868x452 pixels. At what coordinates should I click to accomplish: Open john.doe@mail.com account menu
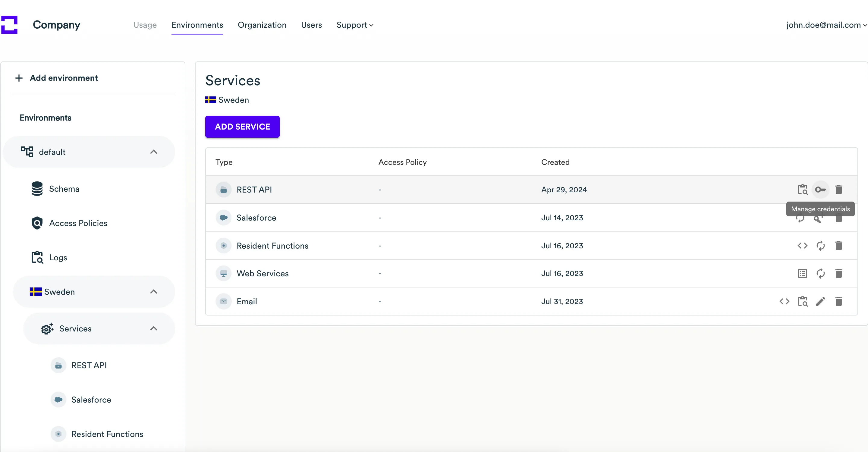(826, 25)
